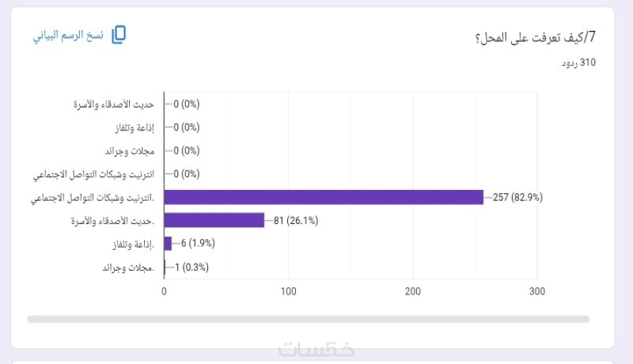Click the thin bar with 1 response
This screenshot has width=633, height=364.
click(x=165, y=267)
